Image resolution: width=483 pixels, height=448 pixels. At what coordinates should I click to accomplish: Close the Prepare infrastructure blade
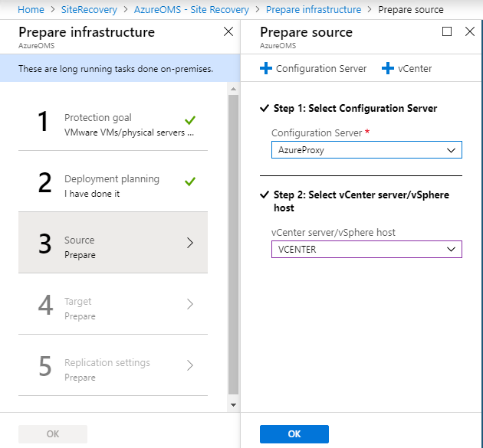pos(228,31)
